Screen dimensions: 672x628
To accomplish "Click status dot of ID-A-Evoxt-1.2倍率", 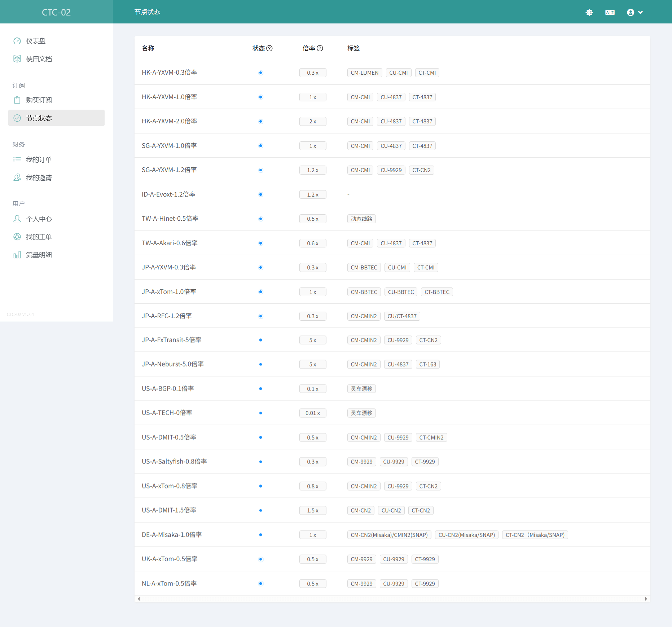I will (261, 194).
